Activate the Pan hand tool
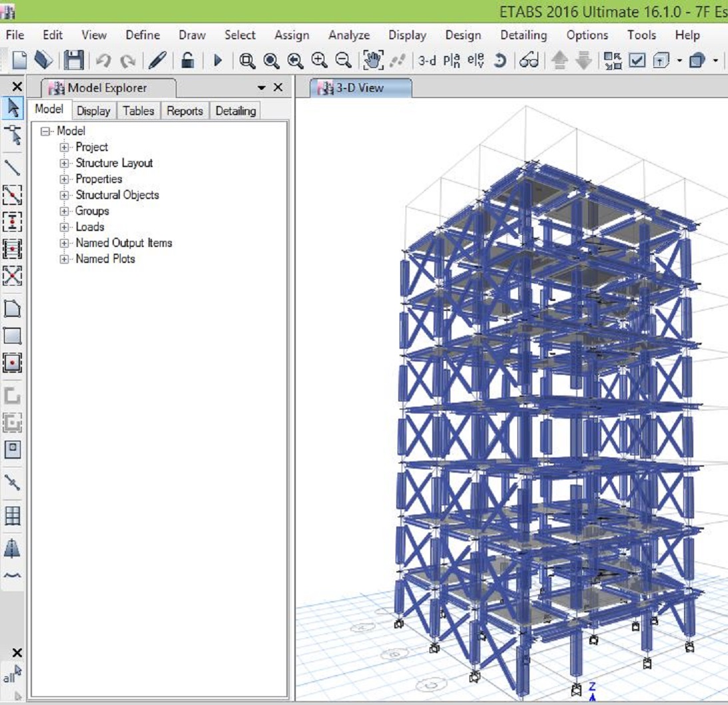 373,61
